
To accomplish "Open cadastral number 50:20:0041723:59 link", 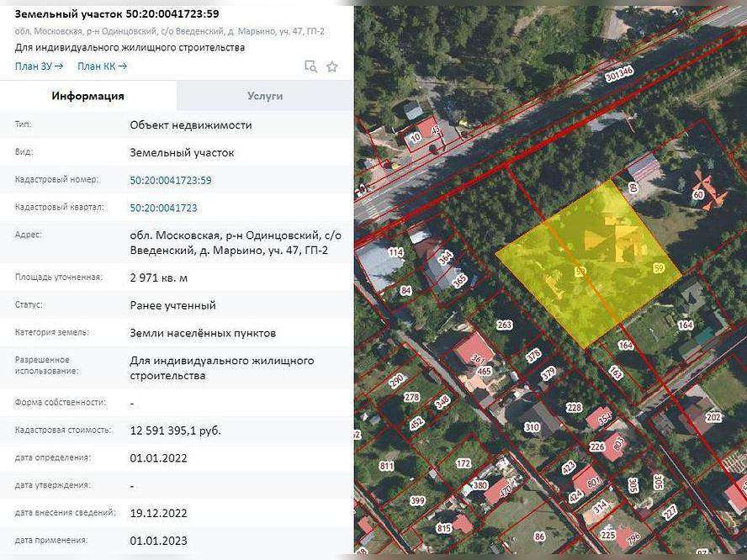I will point(170,180).
